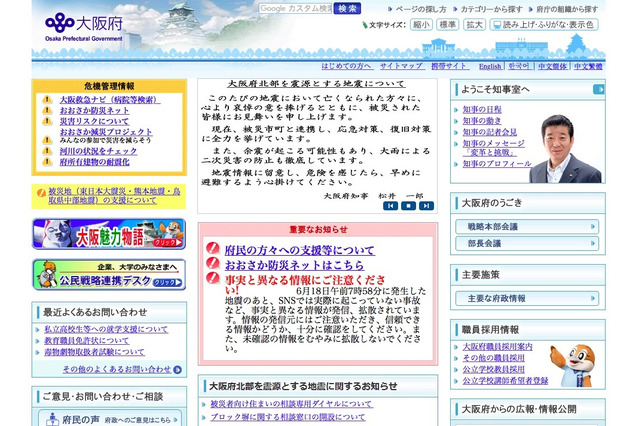Open 知事の記者会見 link
Image resolution: width=640 pixels, height=426 pixels.
(490, 132)
